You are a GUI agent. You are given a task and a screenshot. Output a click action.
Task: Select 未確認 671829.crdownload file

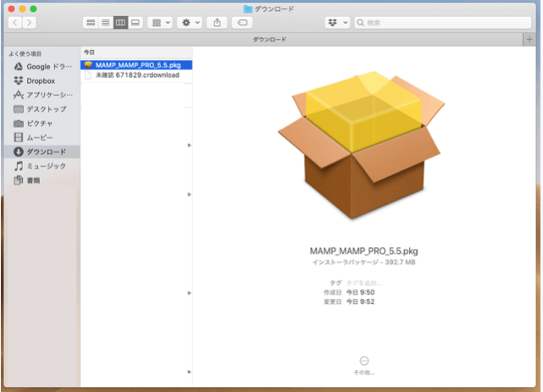pos(136,75)
